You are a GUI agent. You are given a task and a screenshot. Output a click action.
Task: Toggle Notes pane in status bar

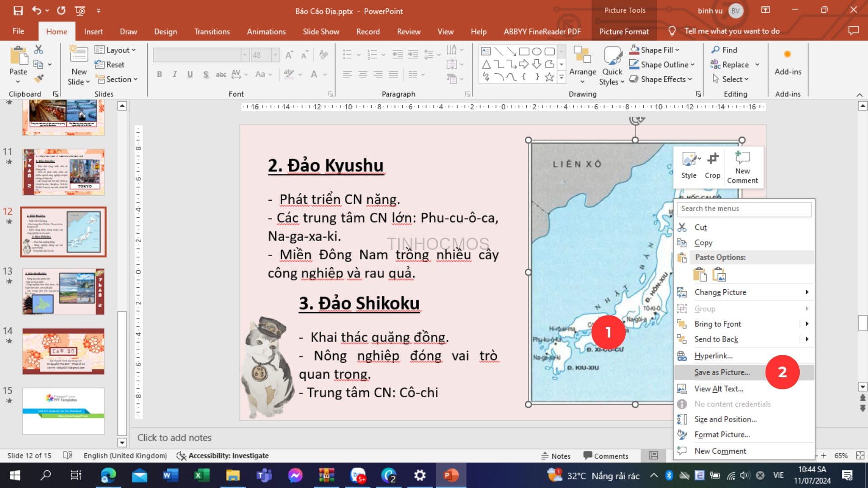(556, 456)
